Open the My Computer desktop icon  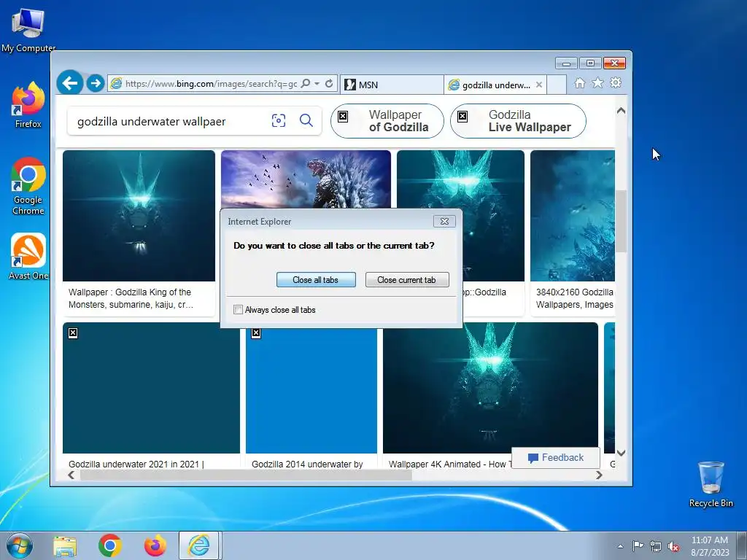[28, 31]
